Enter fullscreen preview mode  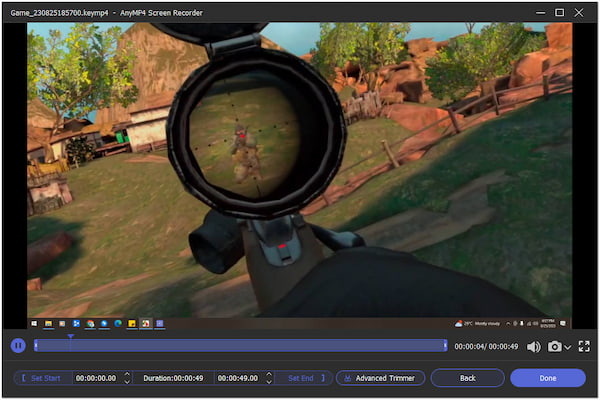pos(583,346)
